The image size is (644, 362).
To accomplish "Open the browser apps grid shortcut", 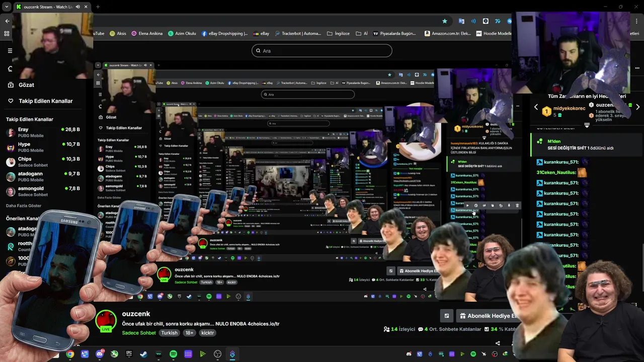I will coord(7,33).
